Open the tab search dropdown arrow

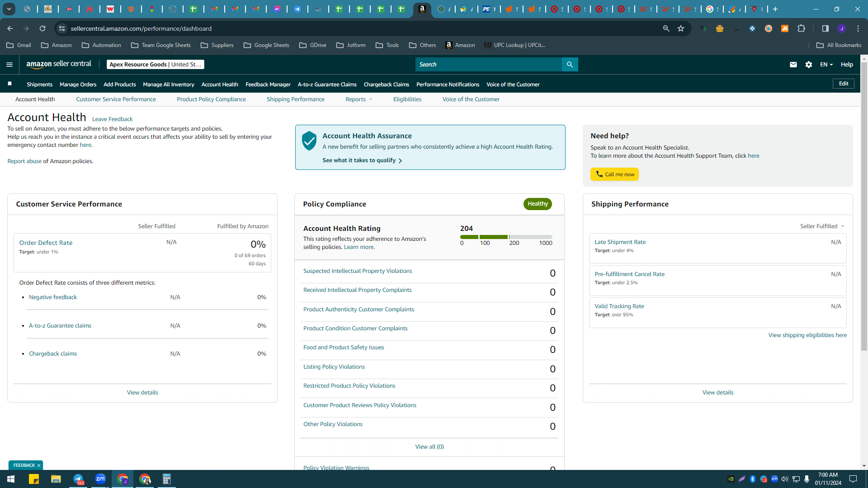[9, 9]
